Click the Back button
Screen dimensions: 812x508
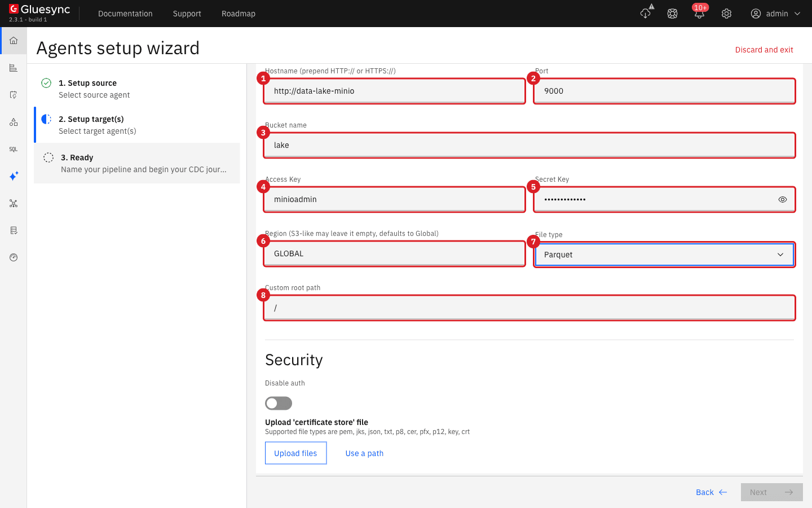pos(712,492)
